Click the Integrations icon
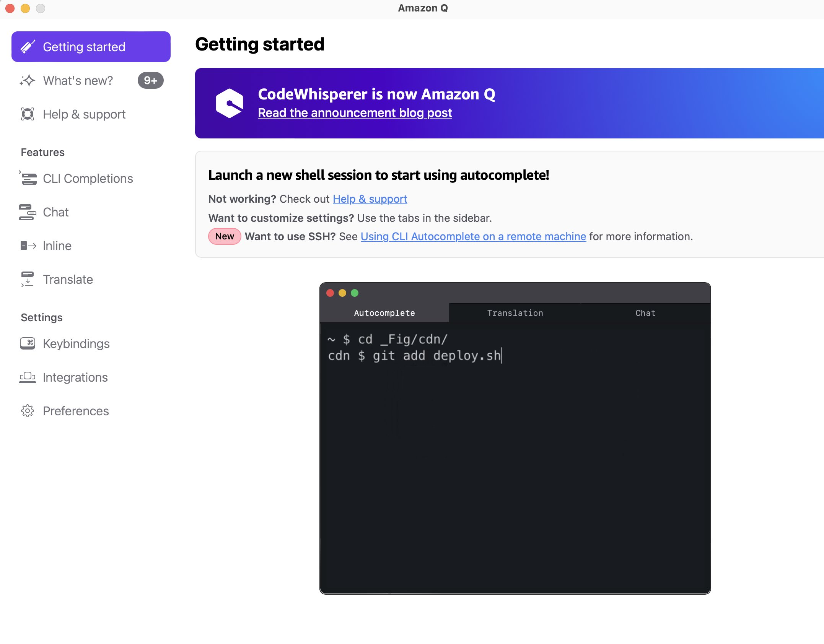This screenshot has height=644, width=824. 28,377
